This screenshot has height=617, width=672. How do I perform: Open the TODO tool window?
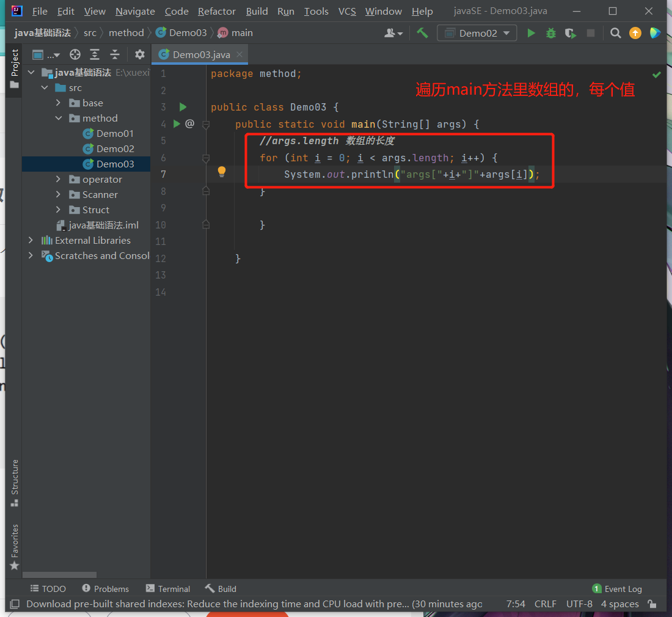pos(48,589)
